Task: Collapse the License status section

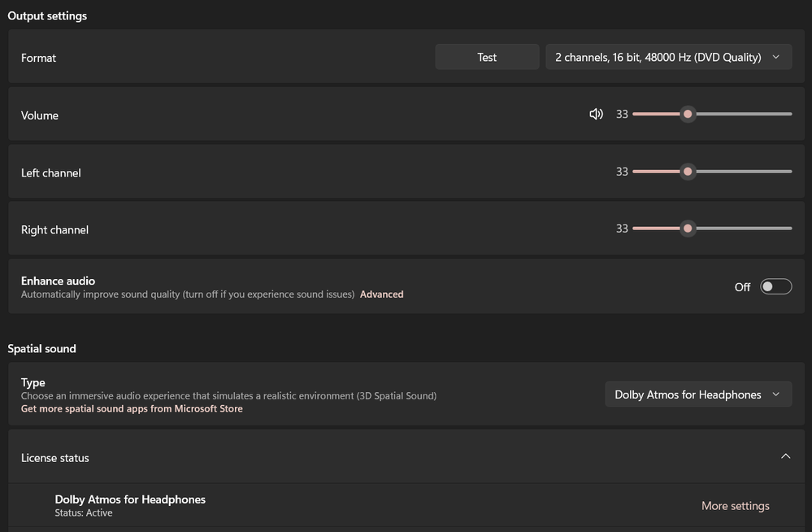Action: (x=785, y=457)
